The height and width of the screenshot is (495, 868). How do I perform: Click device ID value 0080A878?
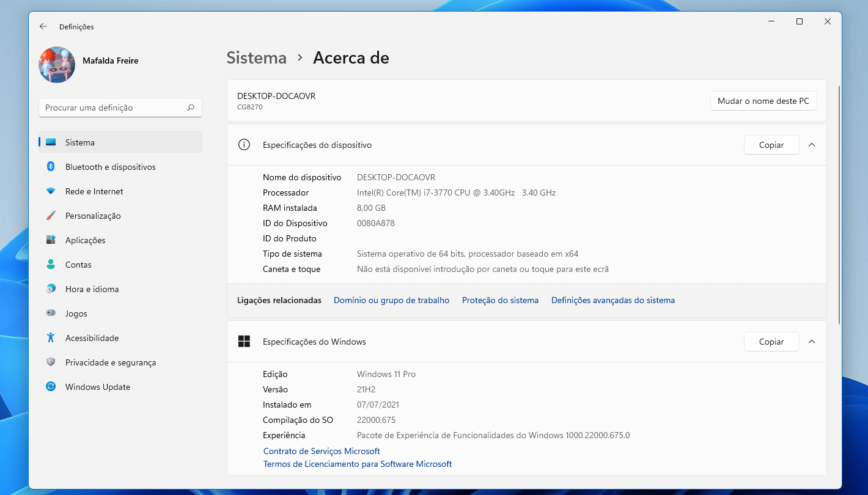[x=376, y=223]
